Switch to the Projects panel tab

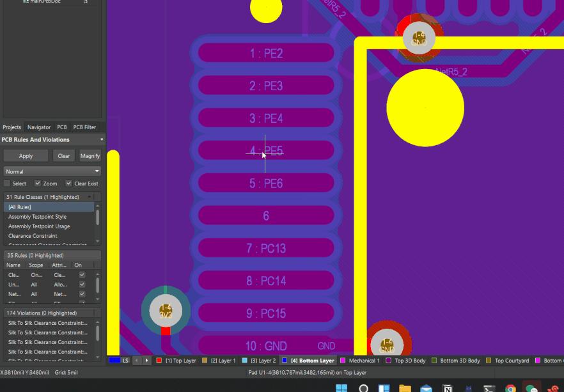tap(12, 127)
